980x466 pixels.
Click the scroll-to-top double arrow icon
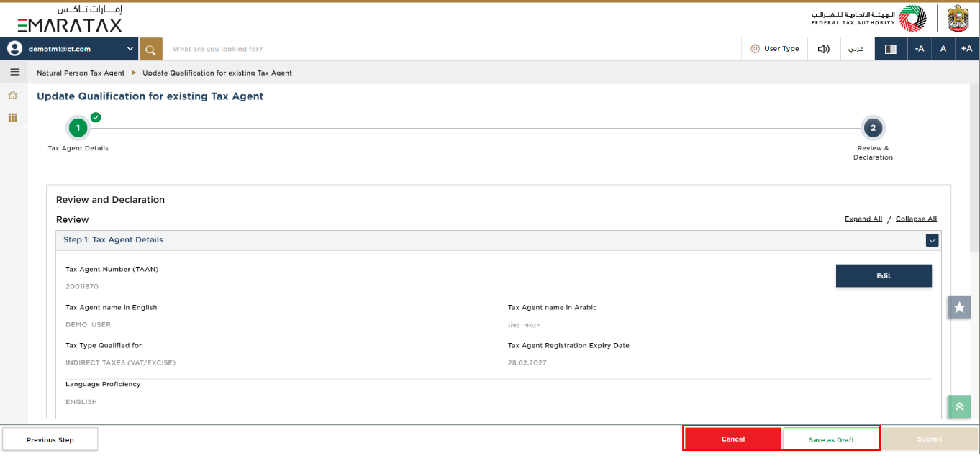958,406
